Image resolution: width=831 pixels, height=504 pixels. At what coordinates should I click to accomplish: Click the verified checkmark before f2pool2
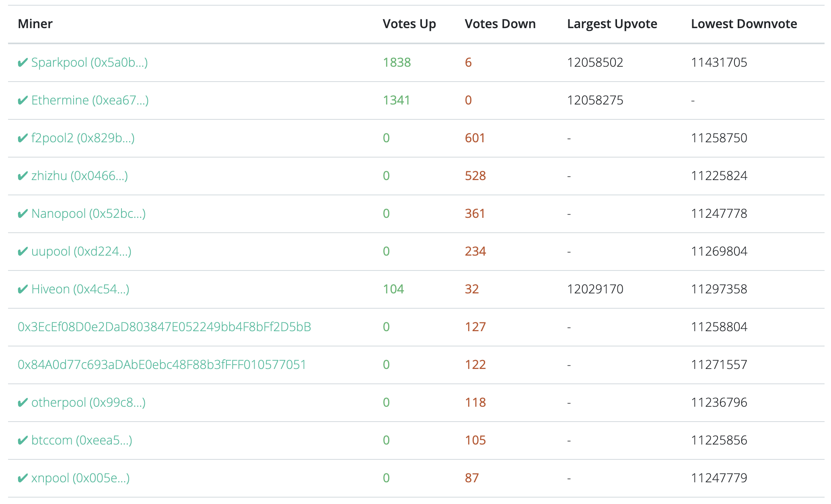(x=23, y=138)
